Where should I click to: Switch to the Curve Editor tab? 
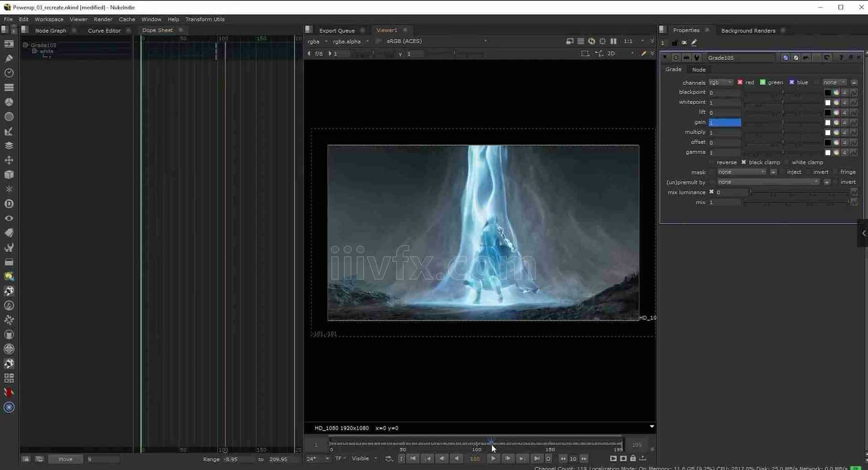[x=104, y=30]
